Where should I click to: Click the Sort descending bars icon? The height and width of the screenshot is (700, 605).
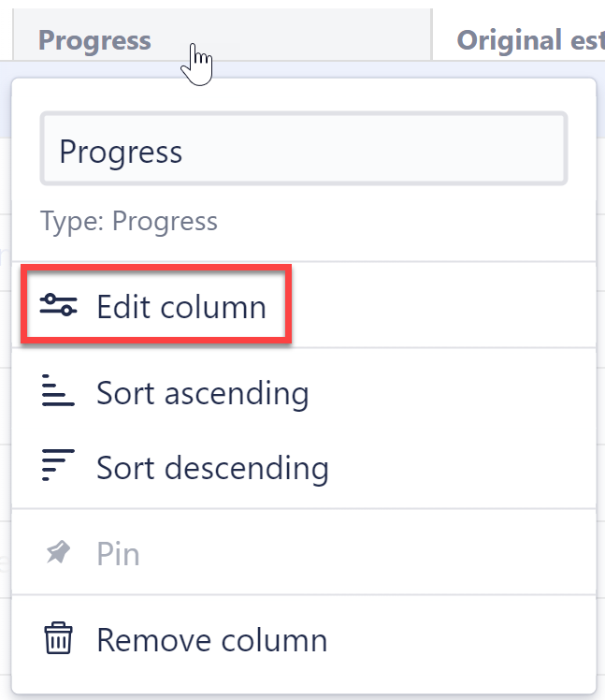(x=58, y=466)
